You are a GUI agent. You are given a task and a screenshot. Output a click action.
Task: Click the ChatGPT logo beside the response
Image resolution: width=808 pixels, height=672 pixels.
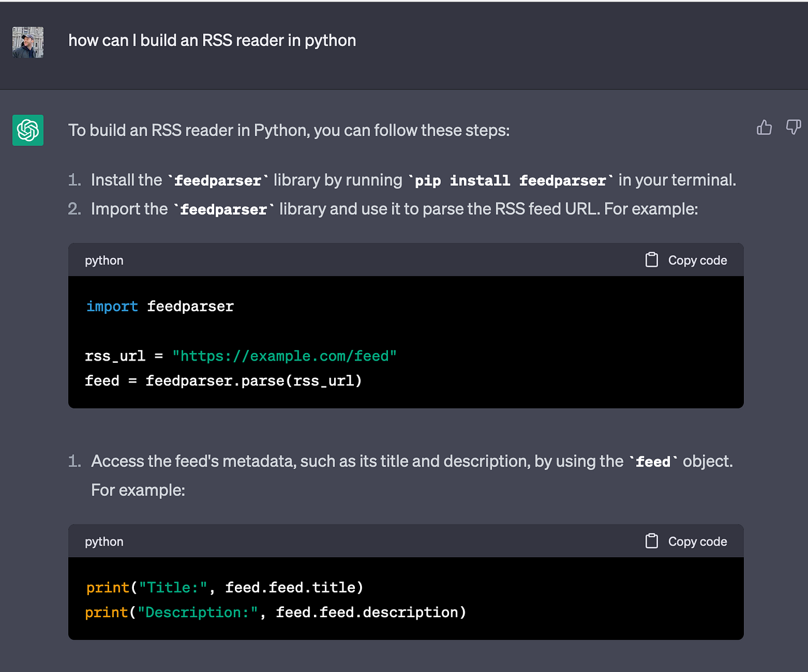click(x=28, y=130)
